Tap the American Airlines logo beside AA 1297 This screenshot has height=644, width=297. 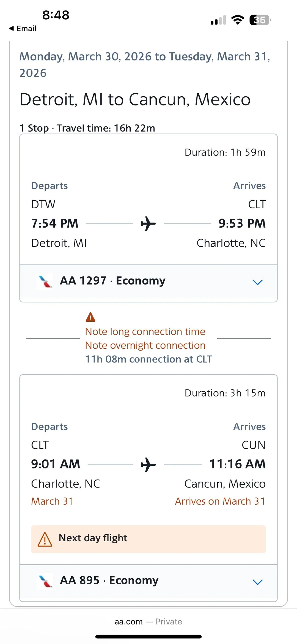click(45, 281)
